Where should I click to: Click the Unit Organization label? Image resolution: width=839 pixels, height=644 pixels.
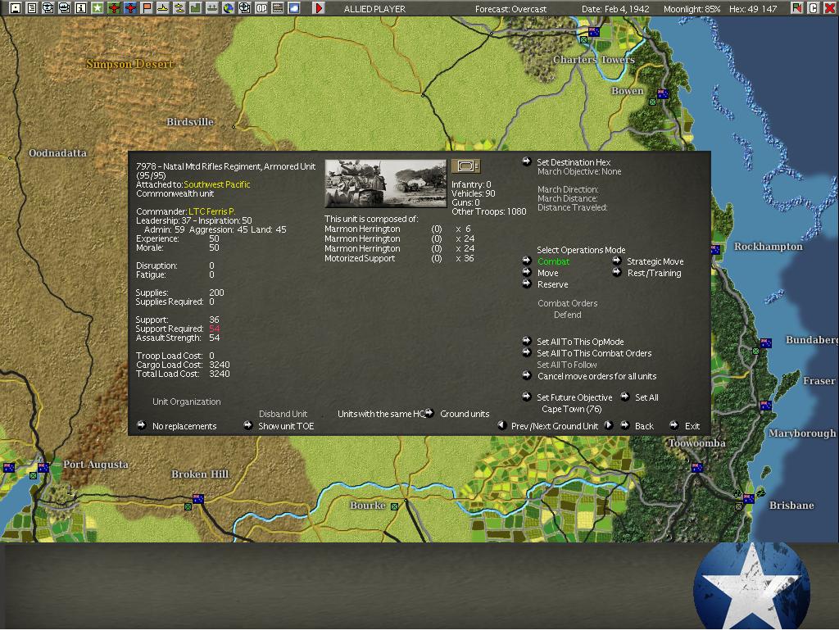coord(186,401)
